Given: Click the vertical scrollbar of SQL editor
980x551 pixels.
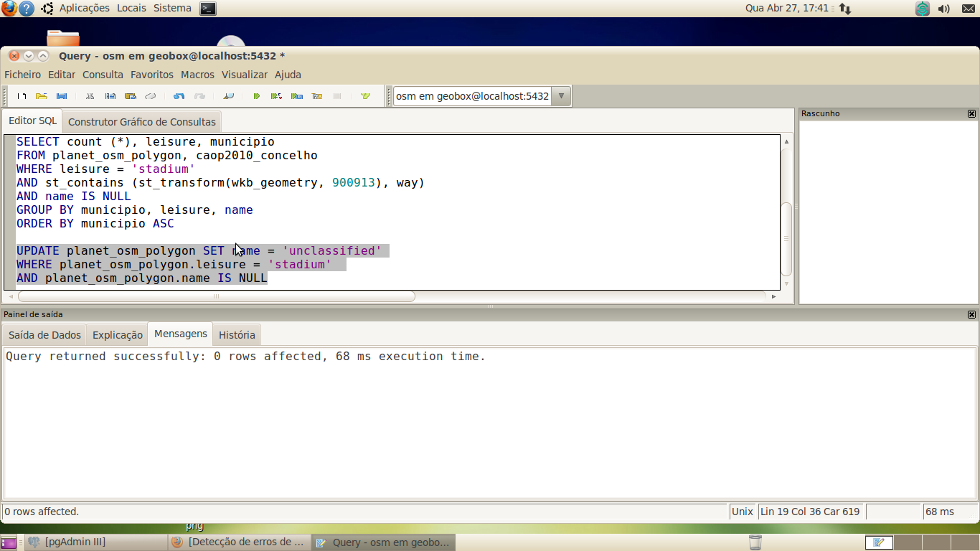Looking at the screenshot, I should (787, 239).
